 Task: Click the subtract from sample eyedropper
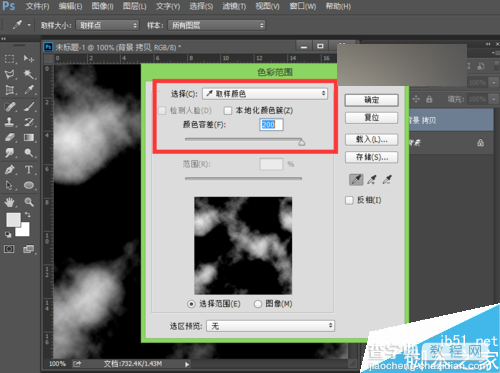(x=387, y=180)
